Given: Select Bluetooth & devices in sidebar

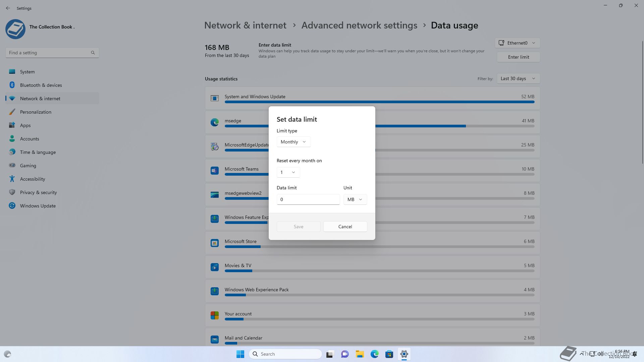Looking at the screenshot, I should coord(52,85).
